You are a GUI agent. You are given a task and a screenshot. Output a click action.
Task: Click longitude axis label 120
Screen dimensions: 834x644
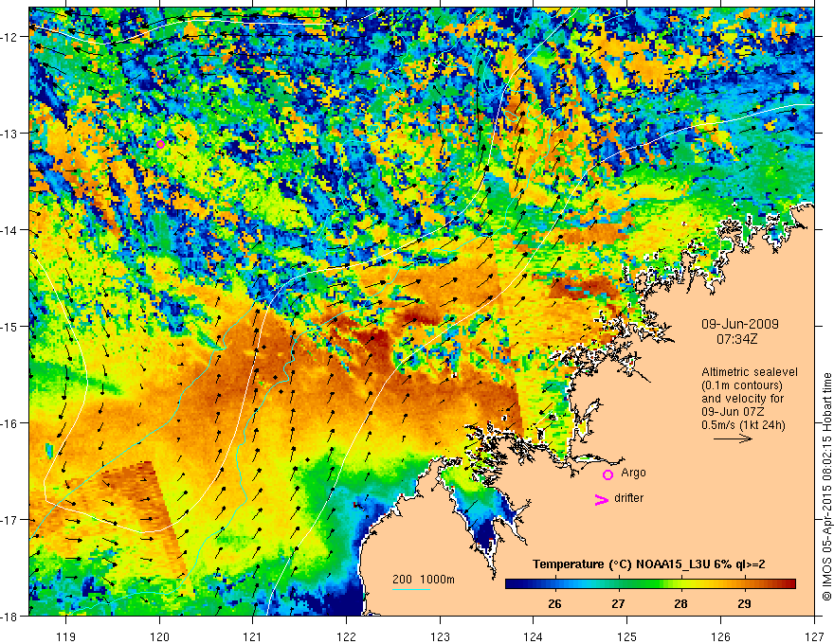pyautogui.click(x=159, y=636)
